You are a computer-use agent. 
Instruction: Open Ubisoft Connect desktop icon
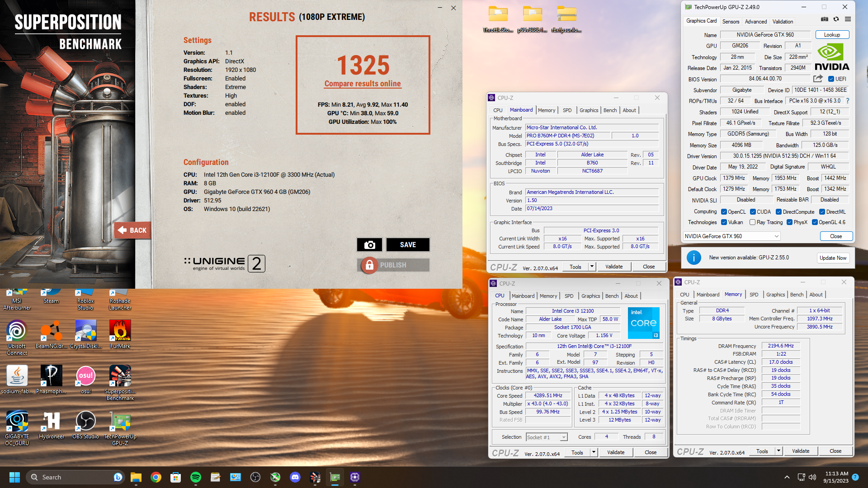tap(17, 337)
